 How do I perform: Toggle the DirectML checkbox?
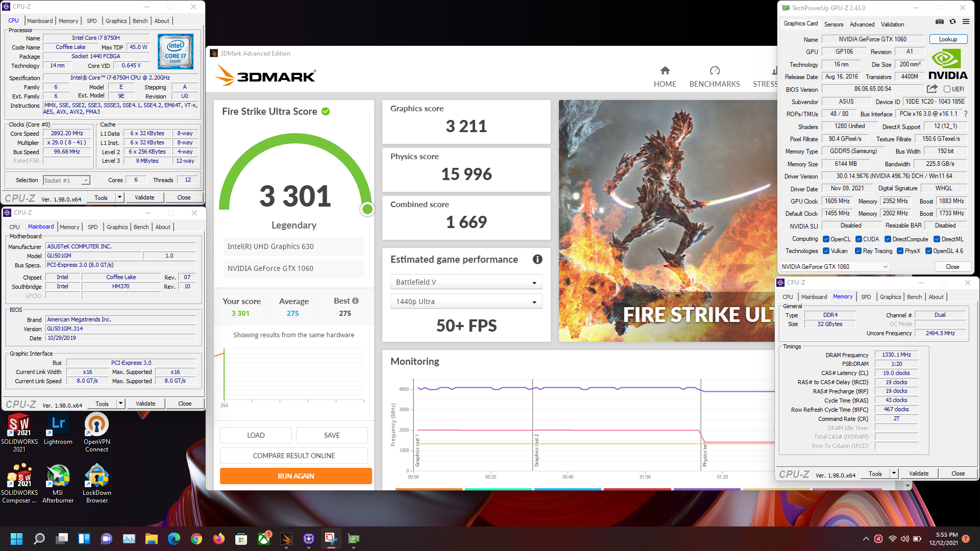937,239
